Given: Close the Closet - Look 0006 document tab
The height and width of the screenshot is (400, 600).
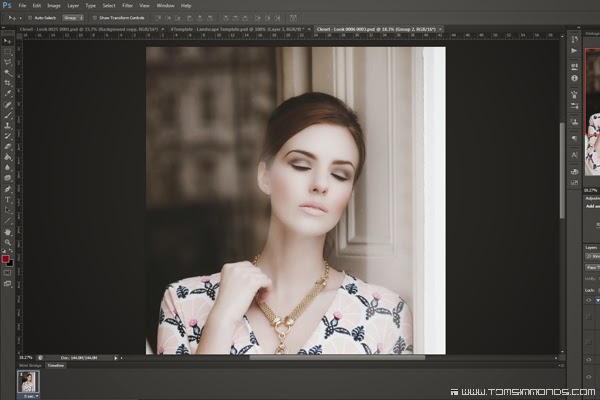Looking at the screenshot, I should [440, 29].
